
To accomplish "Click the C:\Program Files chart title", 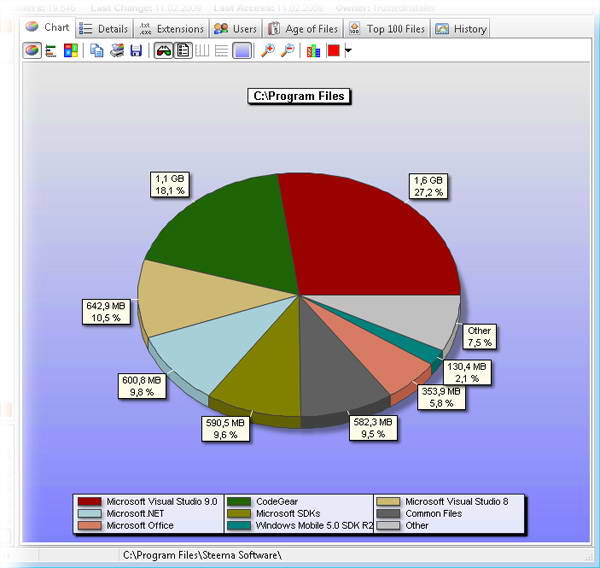I will [299, 96].
